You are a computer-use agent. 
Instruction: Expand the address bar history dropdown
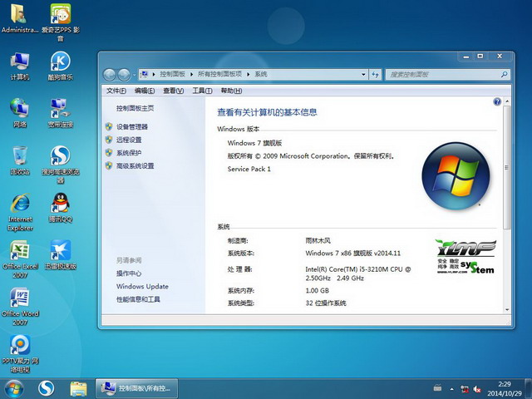pos(364,74)
